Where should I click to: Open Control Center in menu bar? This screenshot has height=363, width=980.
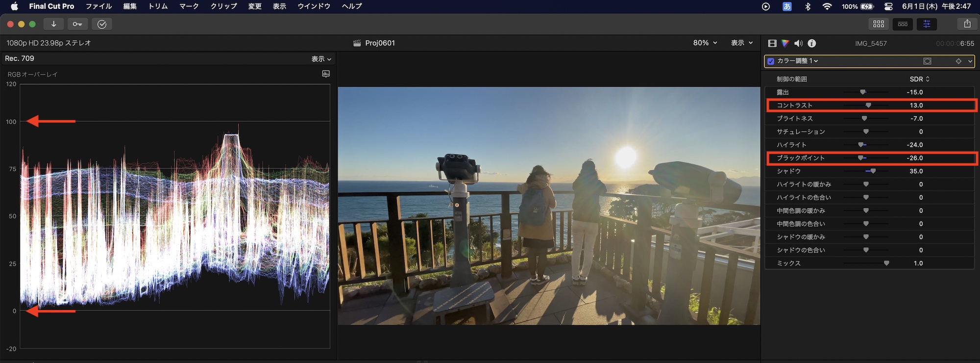pos(888,6)
